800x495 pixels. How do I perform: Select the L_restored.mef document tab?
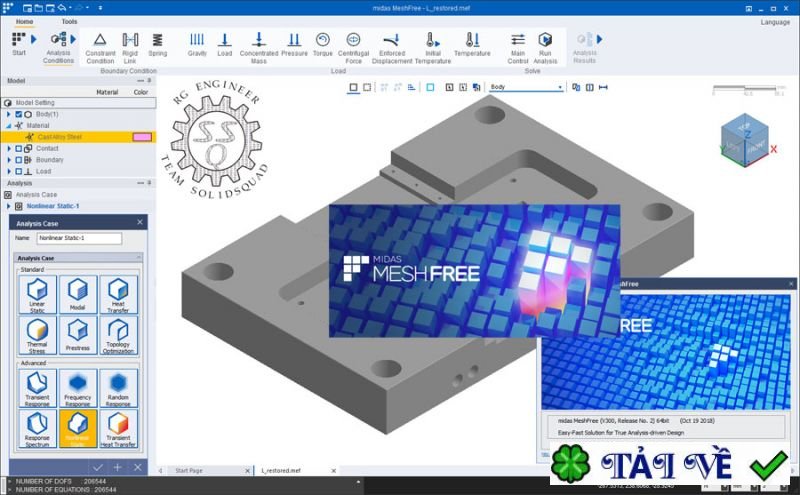pyautogui.click(x=281, y=471)
